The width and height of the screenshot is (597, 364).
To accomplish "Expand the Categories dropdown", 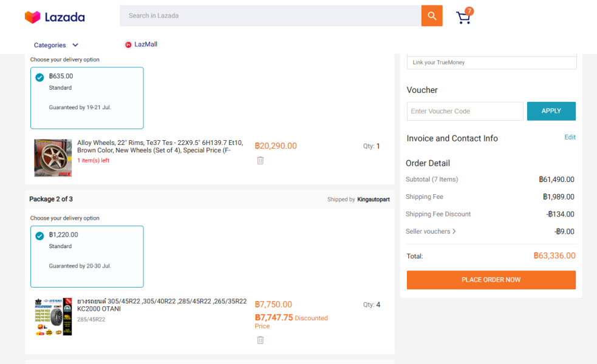I will 56,45.
